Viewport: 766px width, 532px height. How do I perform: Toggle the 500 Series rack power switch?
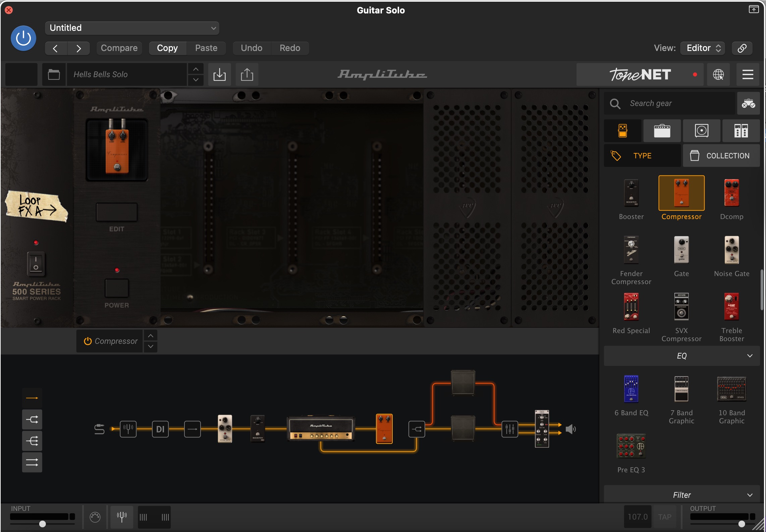click(36, 264)
